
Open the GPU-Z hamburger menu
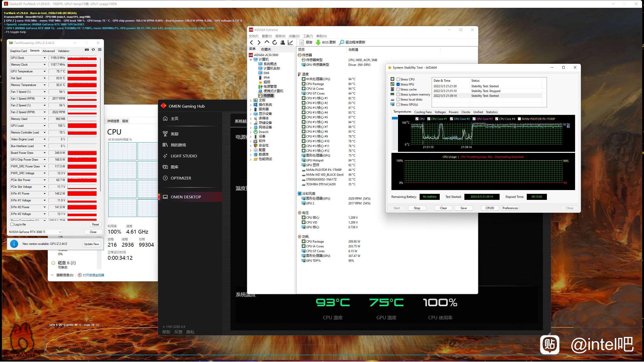click(x=100, y=50)
